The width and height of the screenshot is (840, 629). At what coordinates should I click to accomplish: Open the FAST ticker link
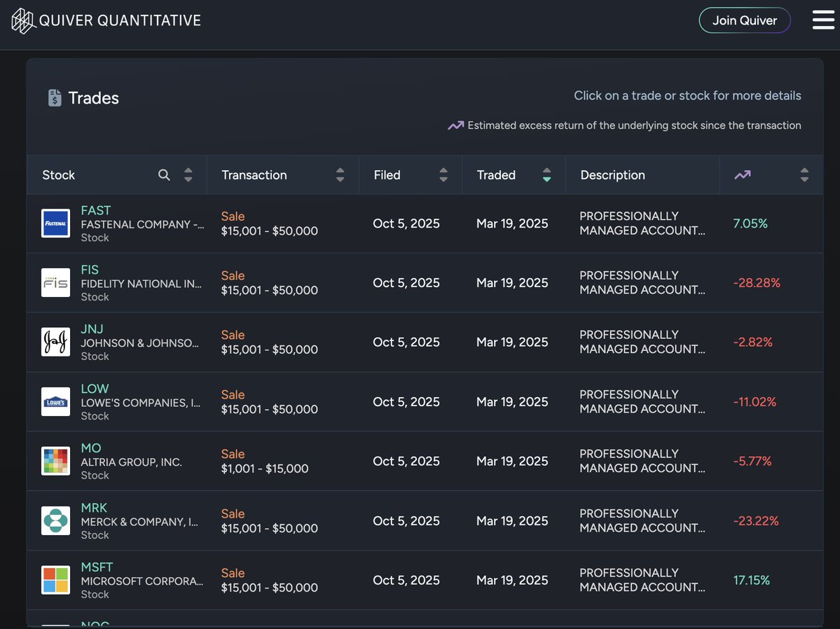click(x=96, y=211)
